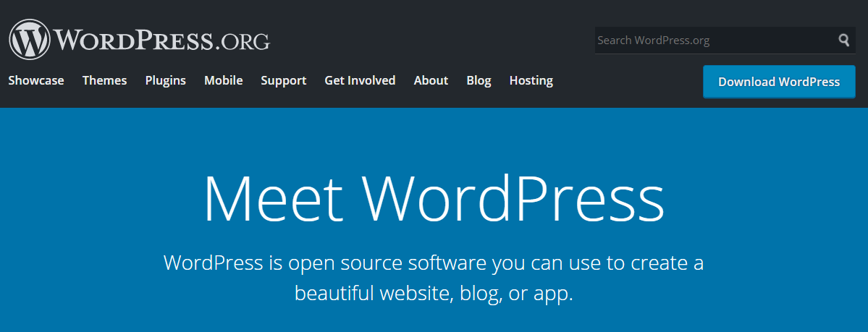The image size is (868, 332).
Task: Click the Download WordPress button
Action: 779,82
